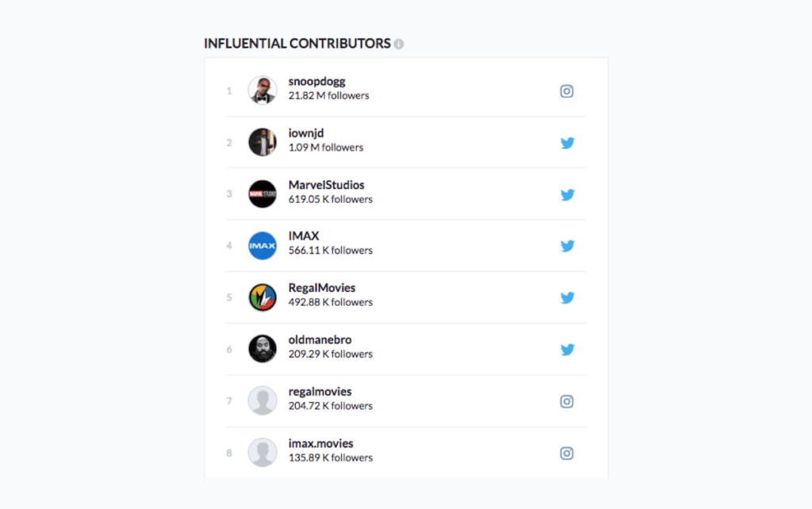Click the Twitter icon in oldmanebro row
The height and width of the screenshot is (509, 812).
point(567,350)
